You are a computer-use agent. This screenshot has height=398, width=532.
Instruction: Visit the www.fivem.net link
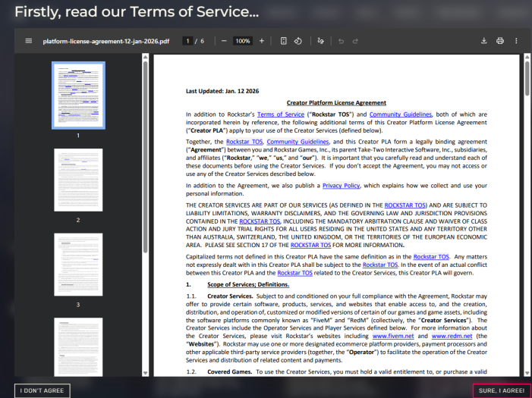click(x=393, y=336)
